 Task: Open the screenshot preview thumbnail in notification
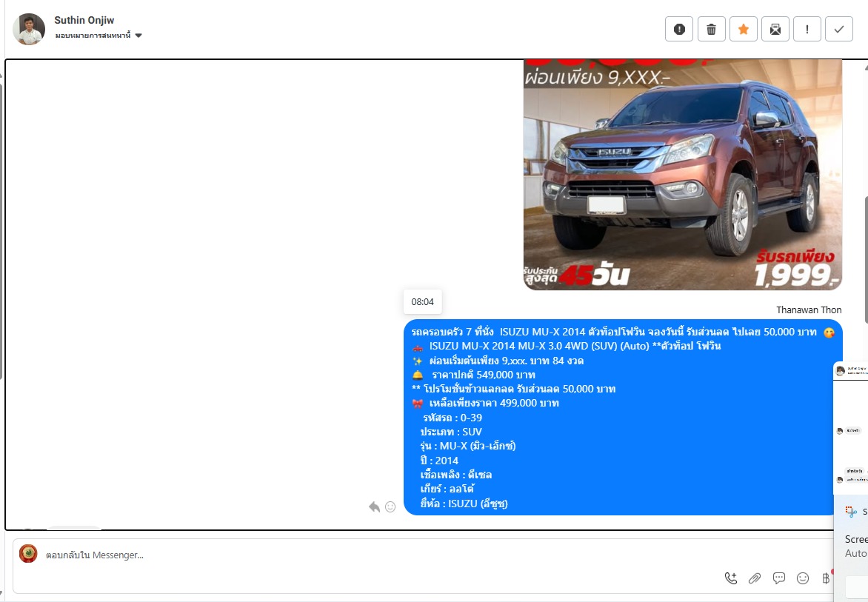coord(851,428)
